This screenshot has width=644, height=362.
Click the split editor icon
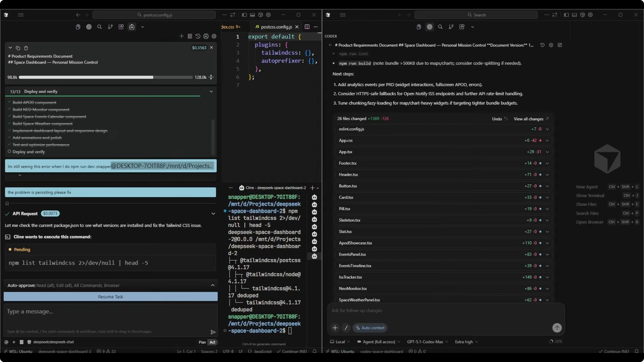[307, 27]
